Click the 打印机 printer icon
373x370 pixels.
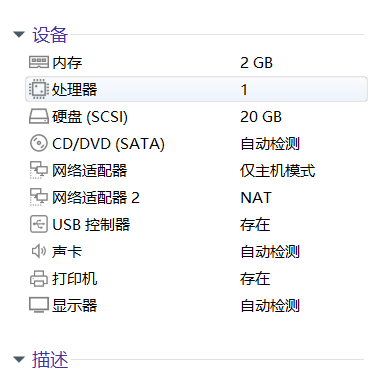click(x=39, y=278)
